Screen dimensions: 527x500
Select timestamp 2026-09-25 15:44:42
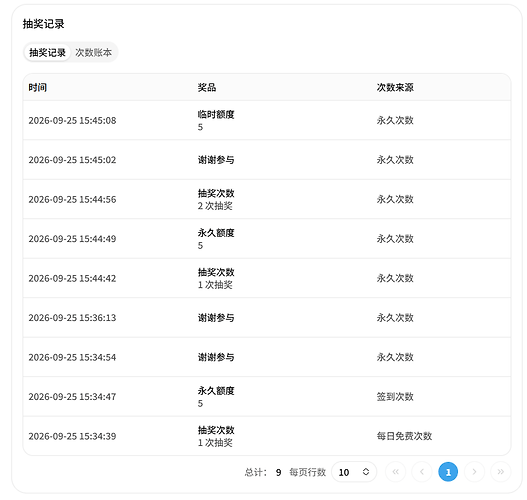pos(72,278)
